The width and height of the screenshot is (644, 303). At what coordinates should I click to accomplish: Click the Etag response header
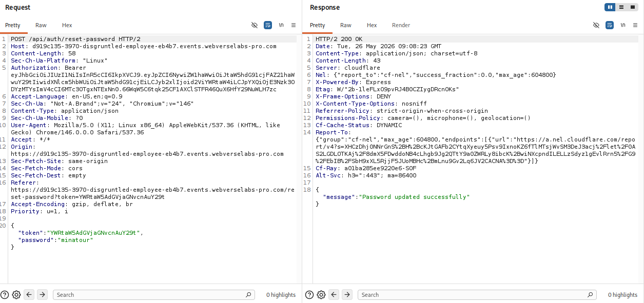click(387, 89)
